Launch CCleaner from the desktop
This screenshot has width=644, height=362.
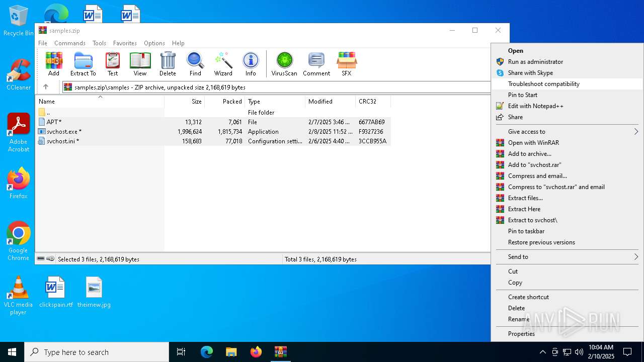pyautogui.click(x=19, y=75)
